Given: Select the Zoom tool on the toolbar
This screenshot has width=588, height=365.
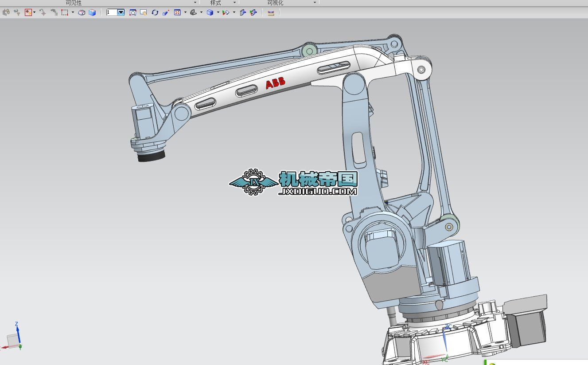Looking at the screenshot, I should coord(132,12).
